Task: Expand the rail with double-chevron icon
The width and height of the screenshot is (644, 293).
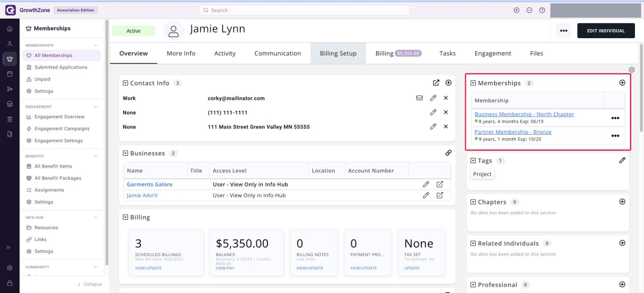Action: [x=8, y=247]
